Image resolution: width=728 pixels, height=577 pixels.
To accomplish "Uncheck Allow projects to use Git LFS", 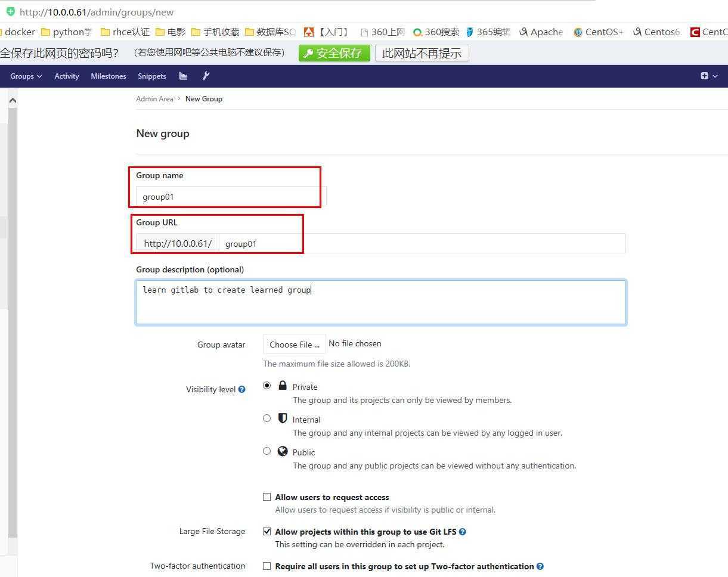I will [x=267, y=531].
